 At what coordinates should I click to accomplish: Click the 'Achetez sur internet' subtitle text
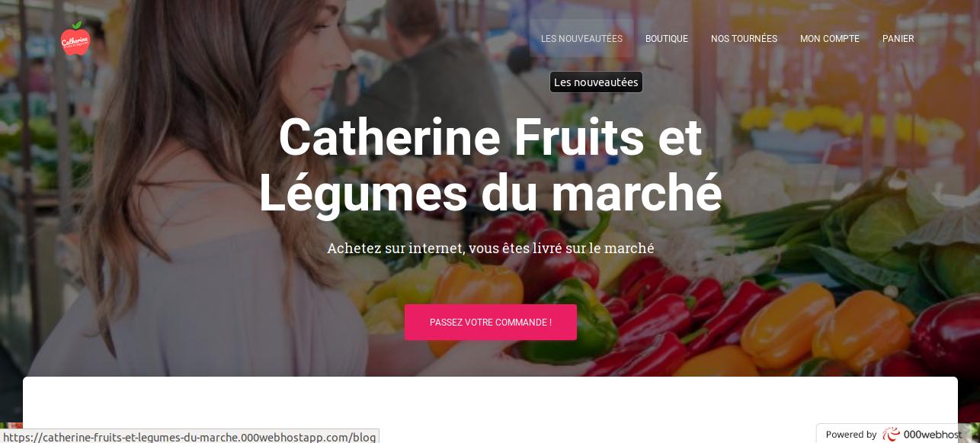click(x=491, y=249)
